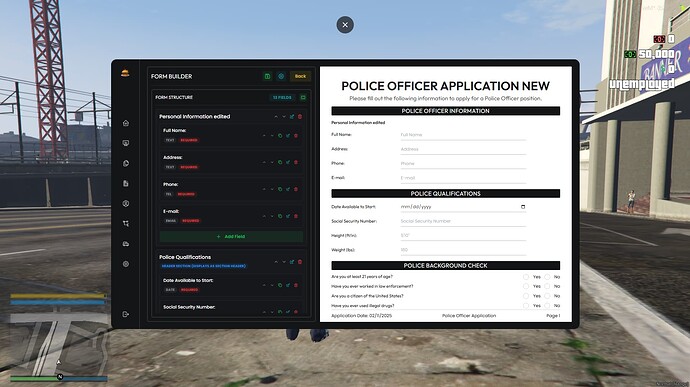Move the Full Name field down
This screenshot has height=387, width=690.
[272, 136]
